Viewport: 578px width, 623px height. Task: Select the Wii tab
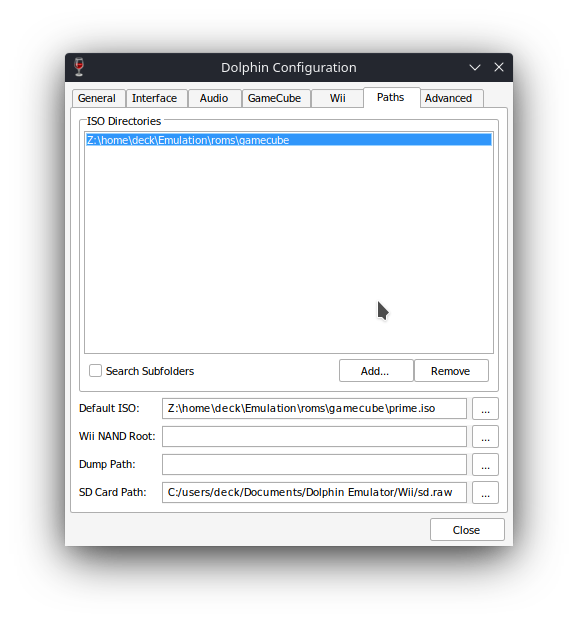click(x=338, y=98)
